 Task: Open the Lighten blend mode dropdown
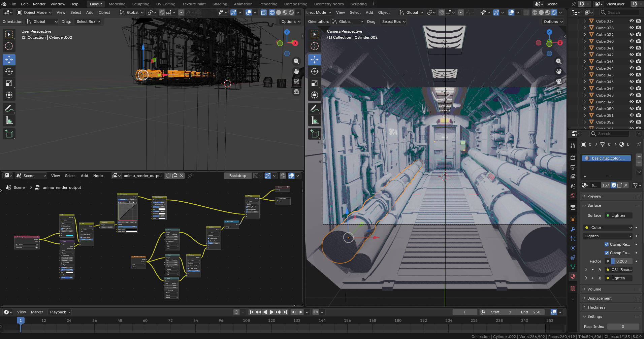608,236
